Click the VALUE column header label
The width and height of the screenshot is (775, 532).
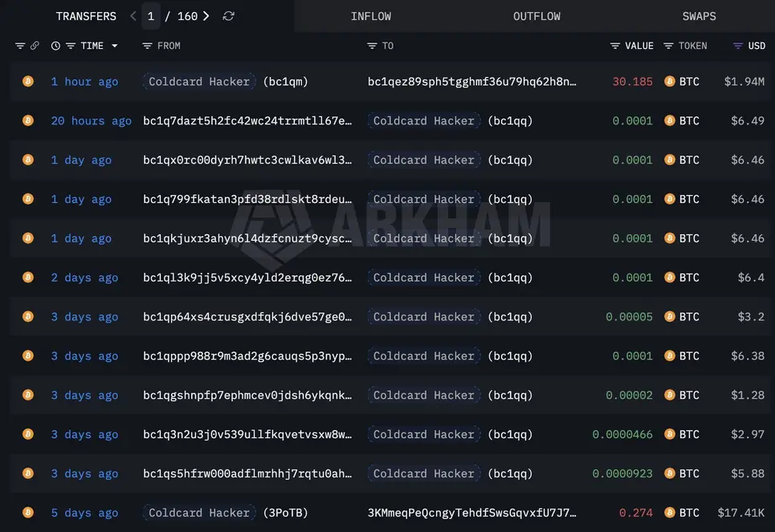(639, 46)
